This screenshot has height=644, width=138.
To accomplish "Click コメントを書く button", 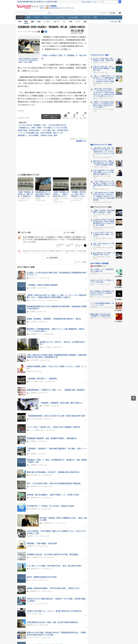I will coord(69,232).
